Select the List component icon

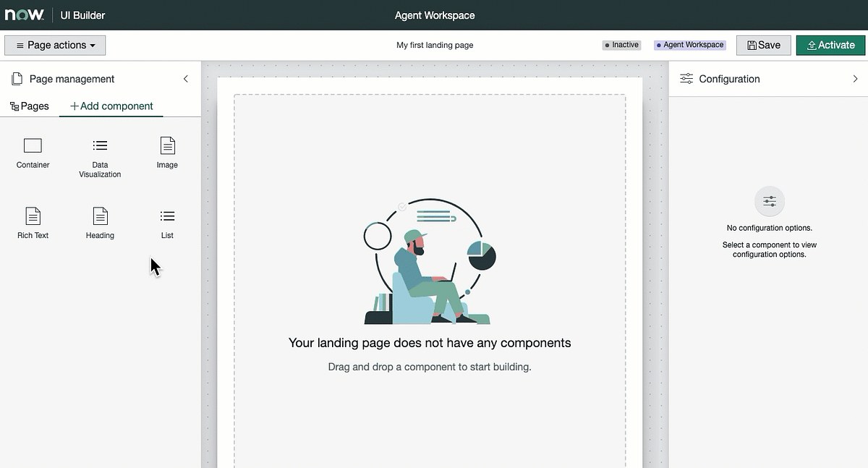click(x=167, y=215)
